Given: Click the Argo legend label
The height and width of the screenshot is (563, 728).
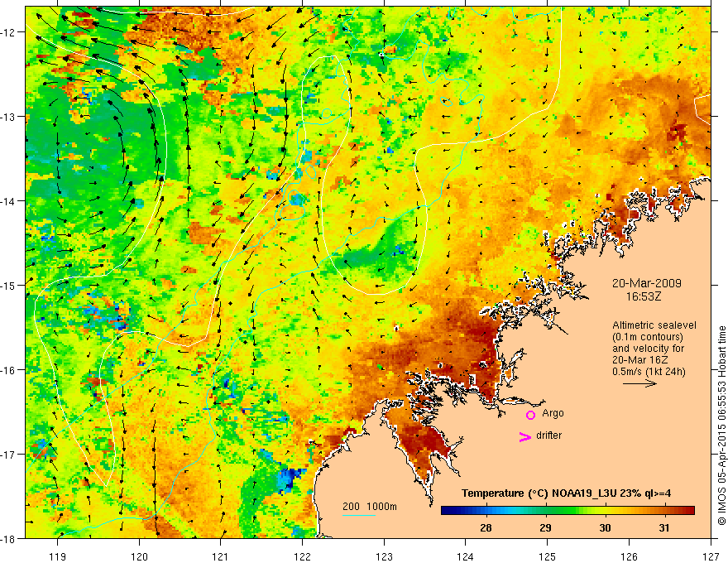Looking at the screenshot, I should point(553,413).
